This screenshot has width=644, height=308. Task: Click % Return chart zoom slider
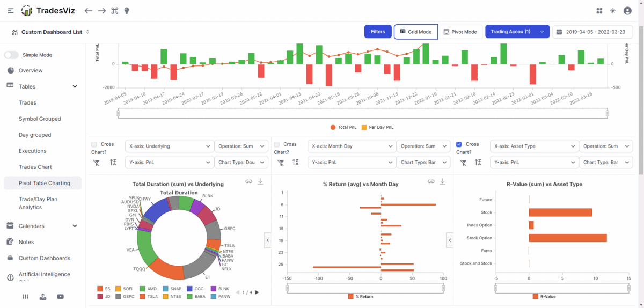pyautogui.click(x=364, y=288)
